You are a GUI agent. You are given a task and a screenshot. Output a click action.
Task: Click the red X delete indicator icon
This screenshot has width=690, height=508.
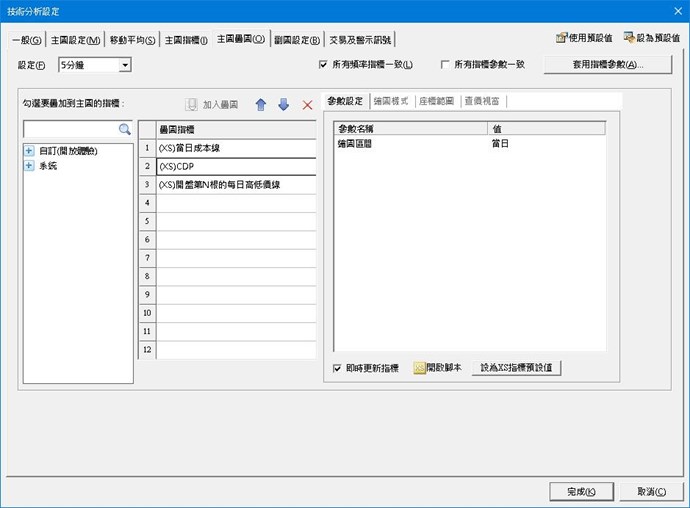point(308,105)
